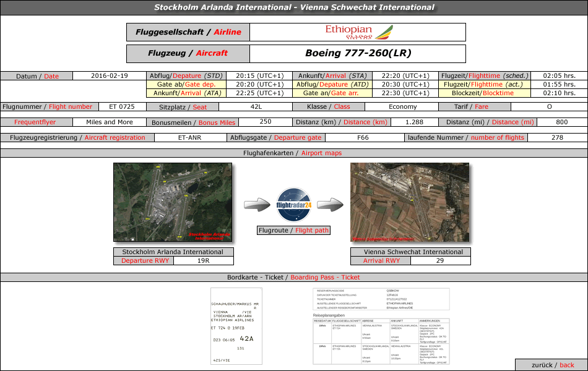The height and width of the screenshot is (371, 588).
Task: Open Vienna Schwechat airport map thumbnail
Action: pos(409,202)
